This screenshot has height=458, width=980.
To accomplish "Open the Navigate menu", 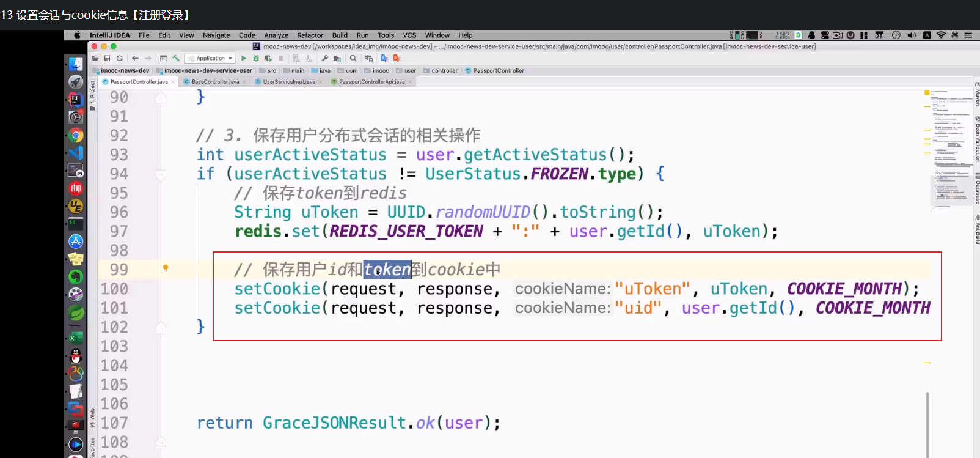I will coord(216,35).
